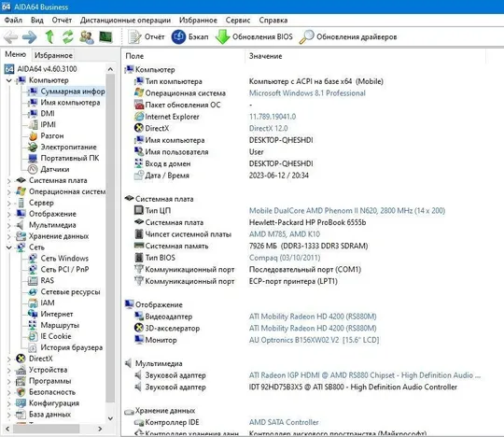Select the IPMI tree item
This screenshot has height=437, width=504.
(42, 124)
